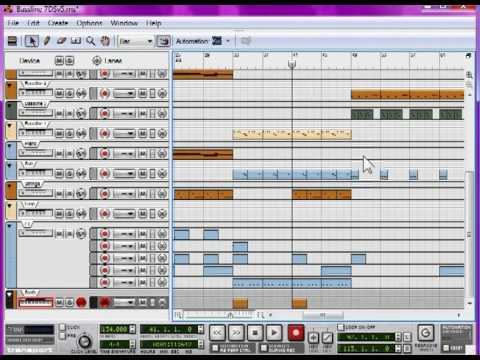Click the sequencer maximize icon above scrollbar
The width and height of the screenshot is (480, 360).
469,56
